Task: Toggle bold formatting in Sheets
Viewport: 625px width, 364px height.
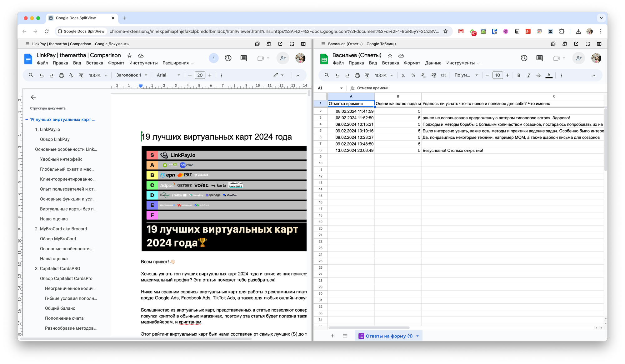Action: (x=519, y=75)
